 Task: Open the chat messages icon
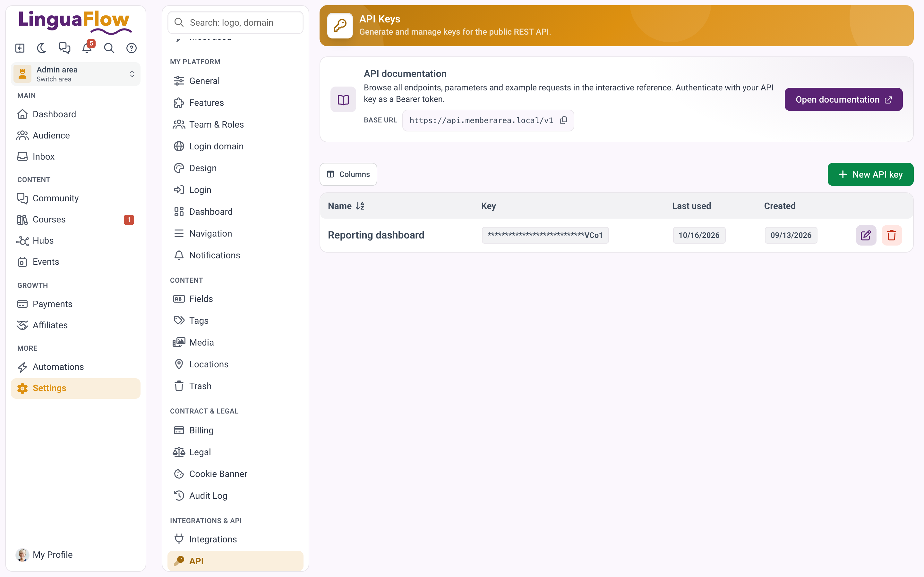pyautogui.click(x=64, y=48)
